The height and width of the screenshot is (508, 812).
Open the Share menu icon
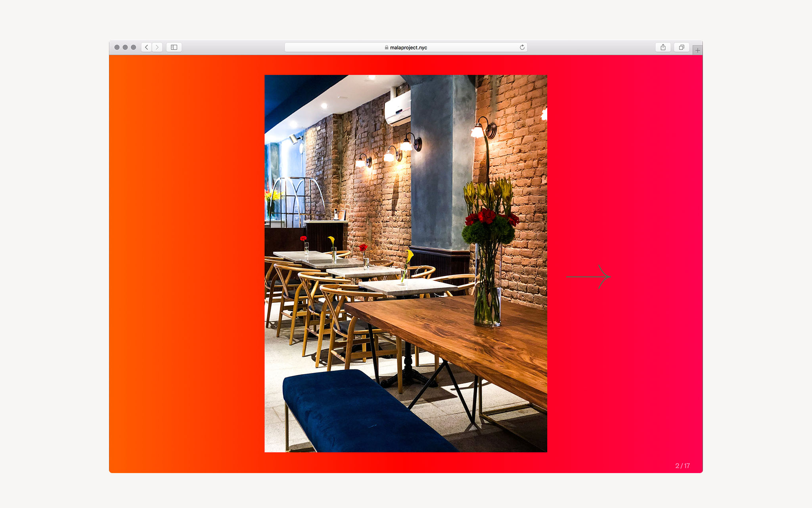[663, 47]
